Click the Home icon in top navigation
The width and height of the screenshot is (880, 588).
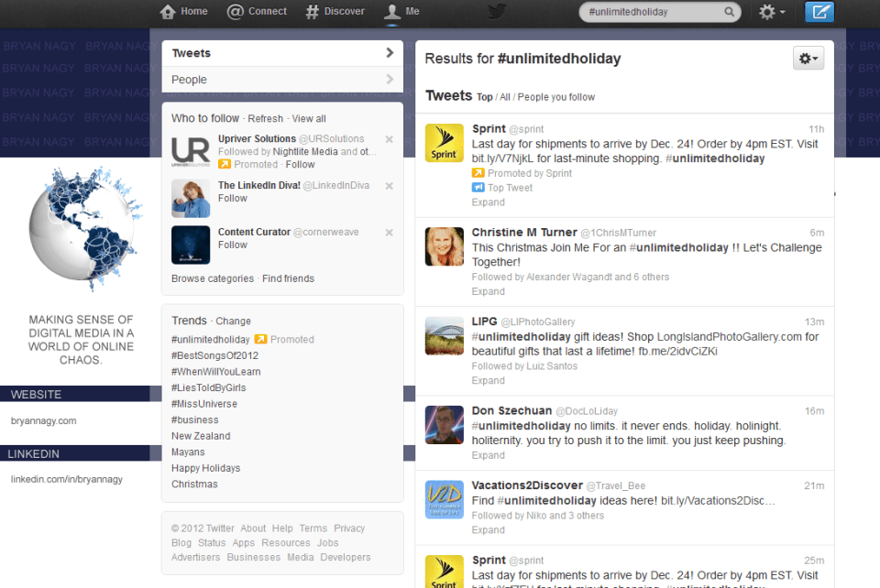(x=168, y=12)
